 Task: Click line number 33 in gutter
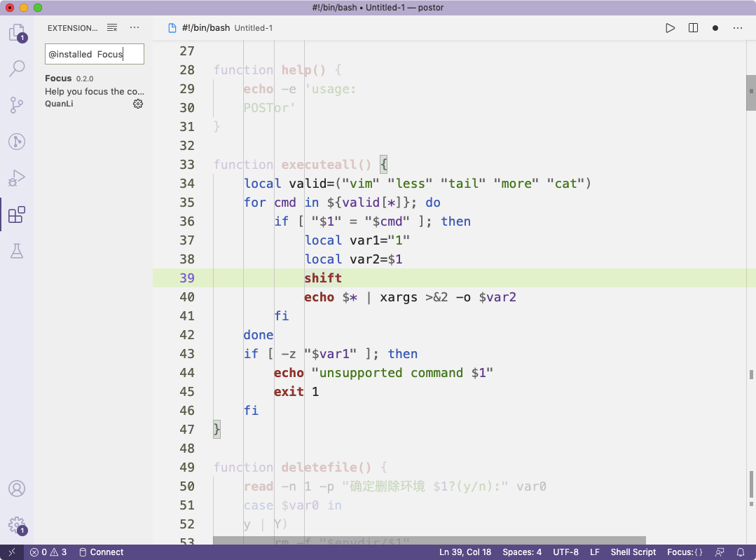click(187, 165)
